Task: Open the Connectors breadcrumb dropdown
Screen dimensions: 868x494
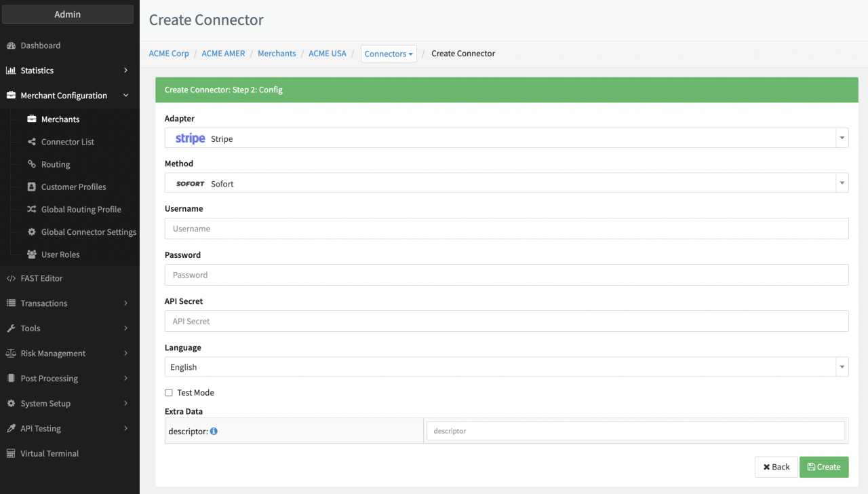Action: pyautogui.click(x=389, y=54)
